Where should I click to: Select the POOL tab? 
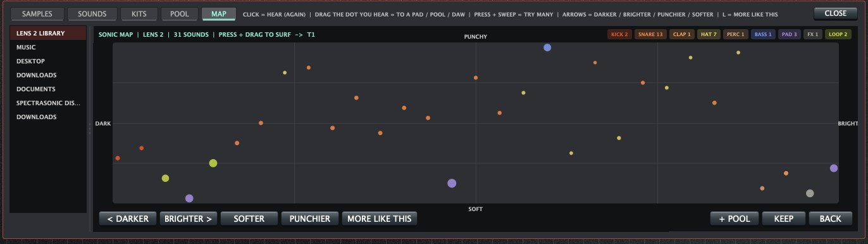coord(179,14)
